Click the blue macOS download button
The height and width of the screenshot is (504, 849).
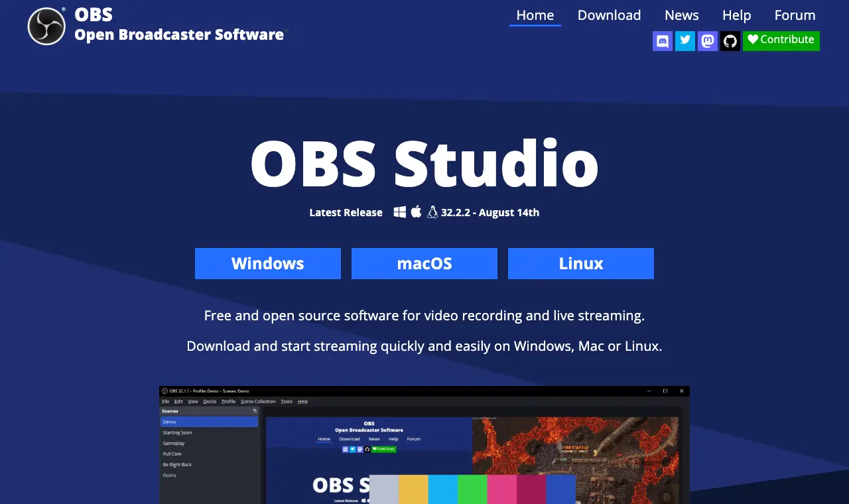[424, 264]
